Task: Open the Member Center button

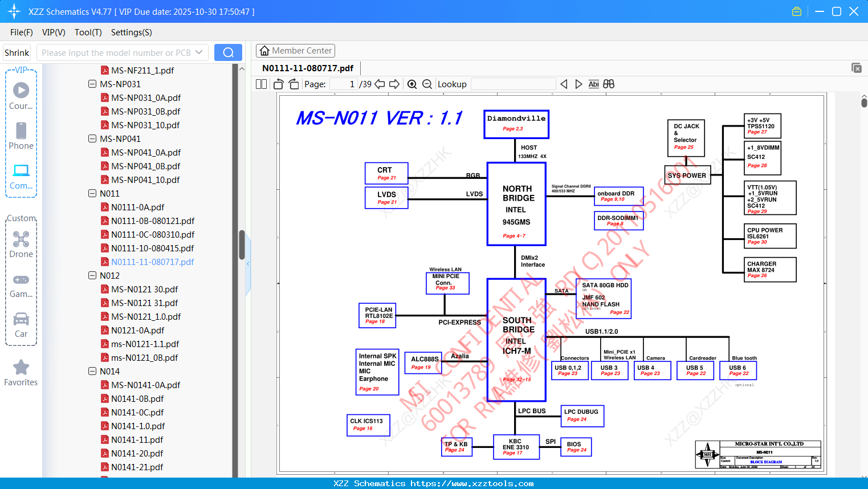Action: [x=295, y=51]
